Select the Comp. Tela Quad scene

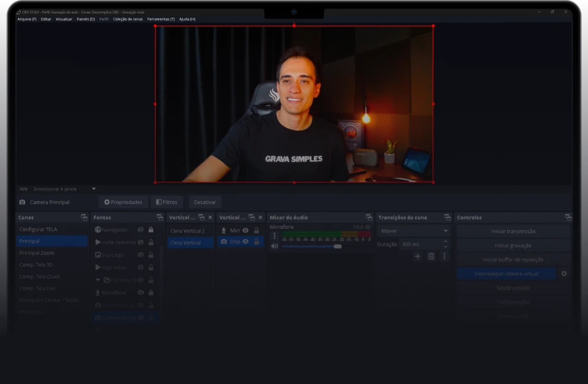52,277
